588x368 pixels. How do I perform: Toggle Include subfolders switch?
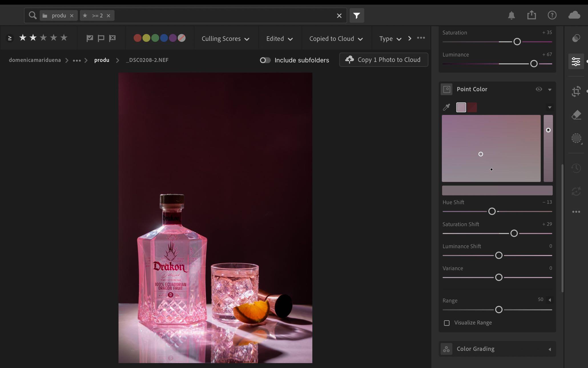[265, 60]
